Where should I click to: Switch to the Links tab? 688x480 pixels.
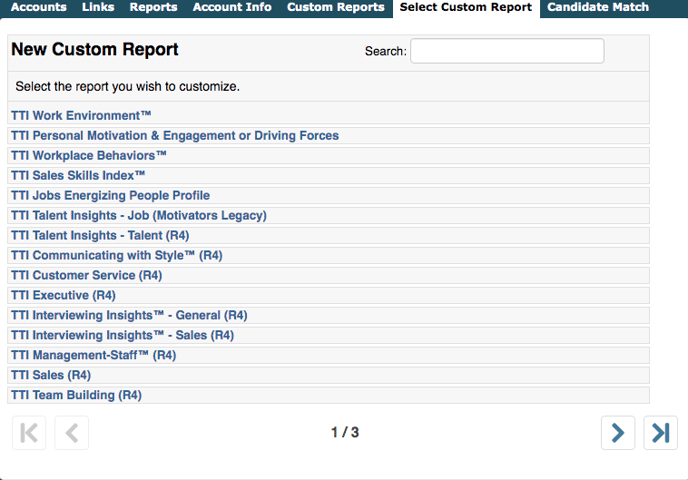pyautogui.click(x=98, y=7)
